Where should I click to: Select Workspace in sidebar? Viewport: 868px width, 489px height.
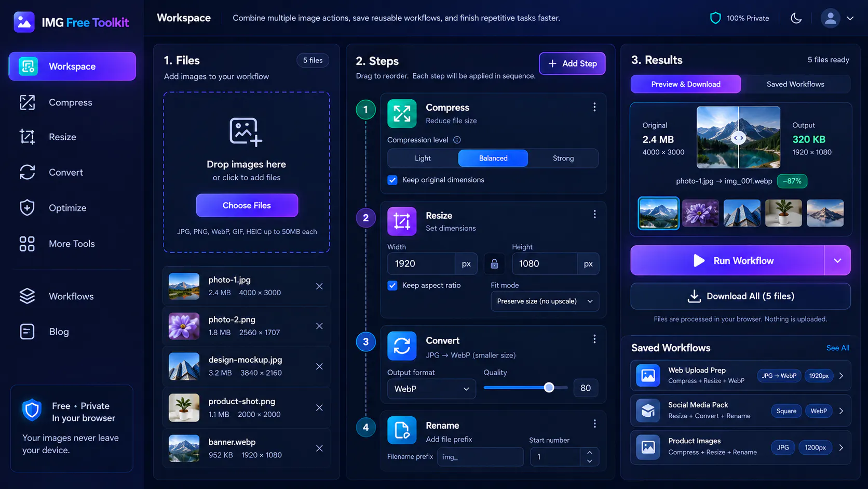72,67
